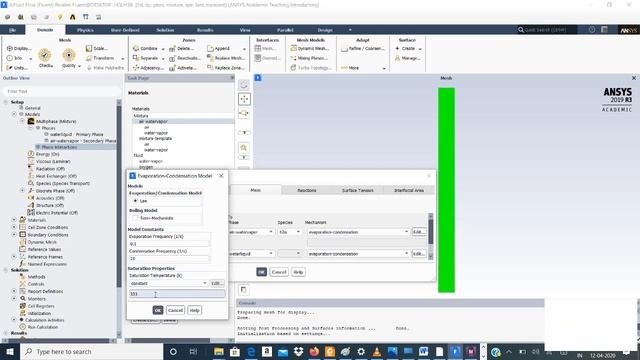Select the zoom tool in viewport toolbar
Image resolution: width=640 pixels, height=360 pixels.
244,147
